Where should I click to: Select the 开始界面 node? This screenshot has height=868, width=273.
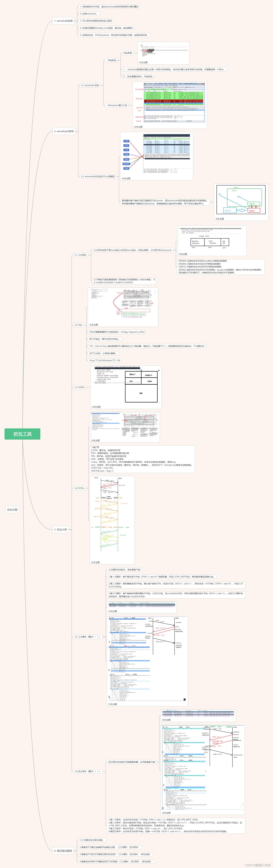(128, 53)
